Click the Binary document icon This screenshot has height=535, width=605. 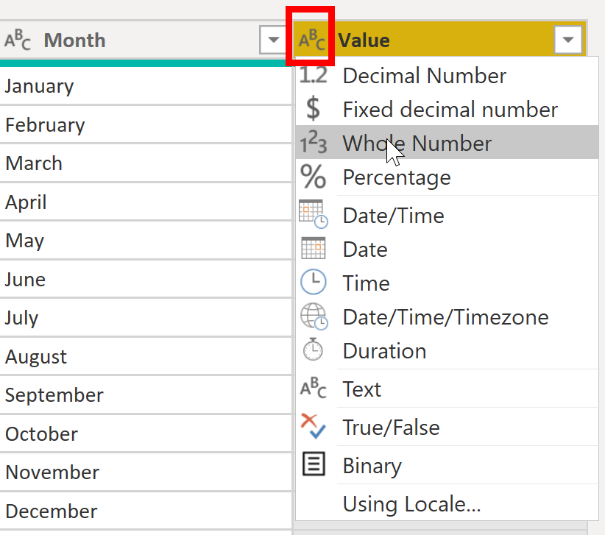(x=313, y=464)
